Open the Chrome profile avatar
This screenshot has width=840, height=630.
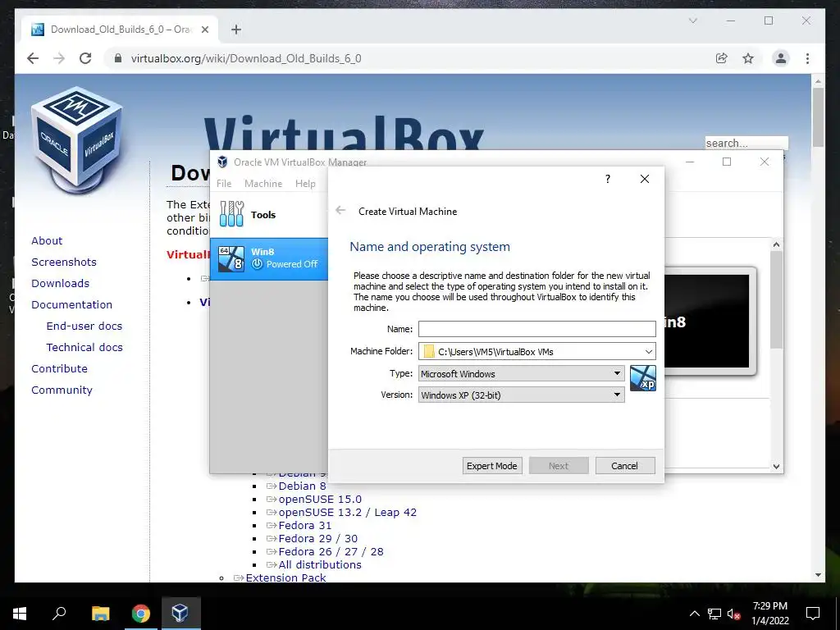pyautogui.click(x=781, y=58)
